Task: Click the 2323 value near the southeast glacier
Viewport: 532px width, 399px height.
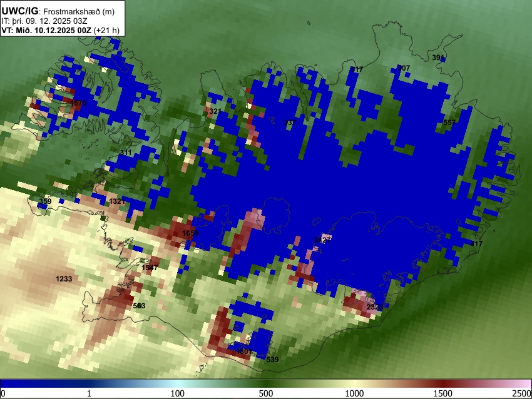Action: click(375, 307)
